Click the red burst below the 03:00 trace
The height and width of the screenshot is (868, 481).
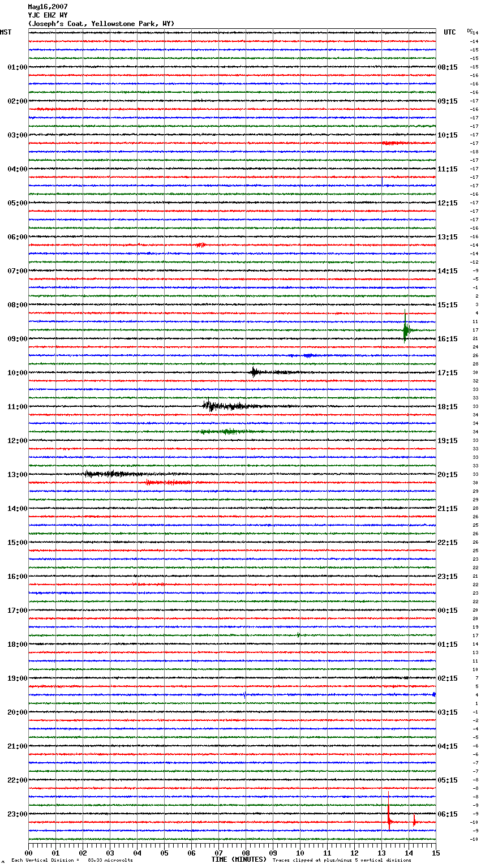point(392,143)
